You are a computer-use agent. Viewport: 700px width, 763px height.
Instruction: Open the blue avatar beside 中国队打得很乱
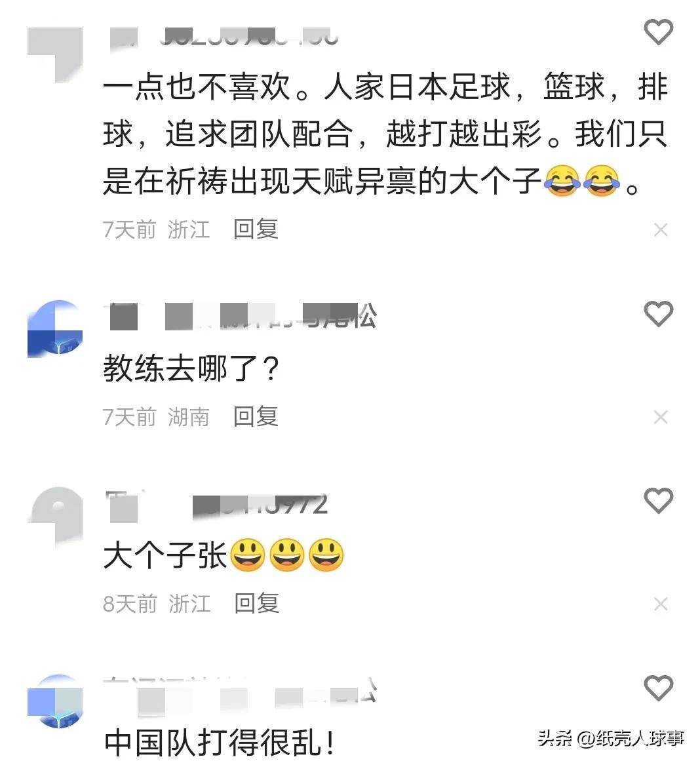tap(55, 701)
